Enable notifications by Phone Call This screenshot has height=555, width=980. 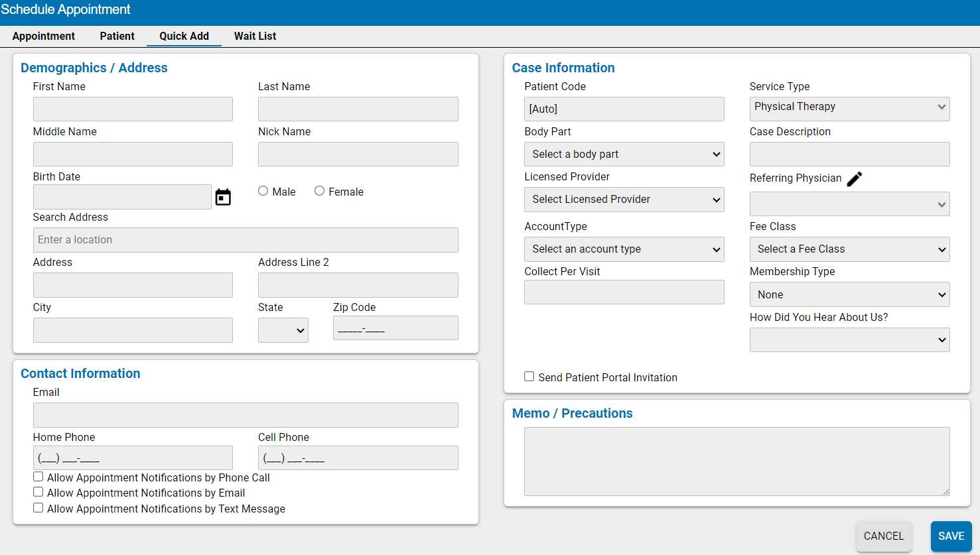[x=38, y=476]
